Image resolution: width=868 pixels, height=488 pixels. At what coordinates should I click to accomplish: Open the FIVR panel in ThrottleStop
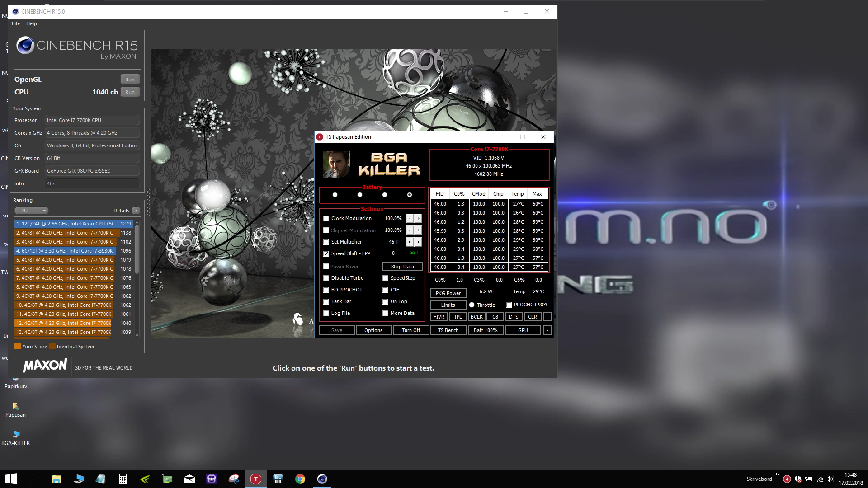(x=439, y=317)
